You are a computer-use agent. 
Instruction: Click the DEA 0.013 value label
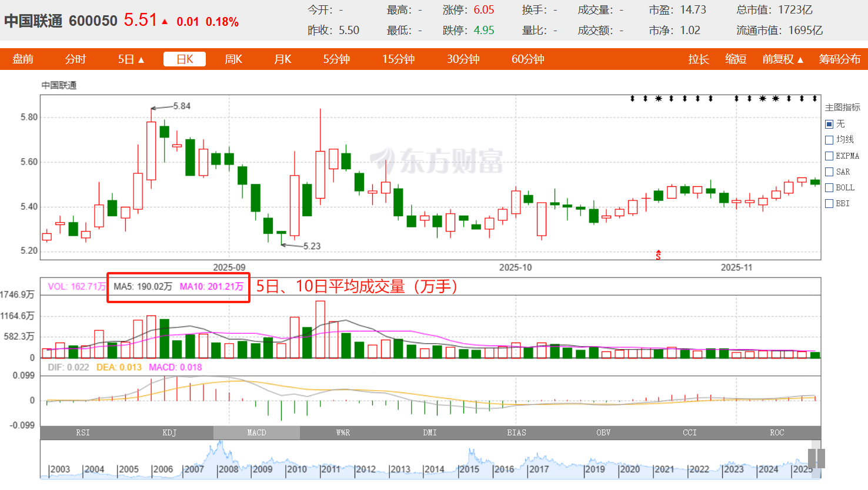tap(119, 367)
